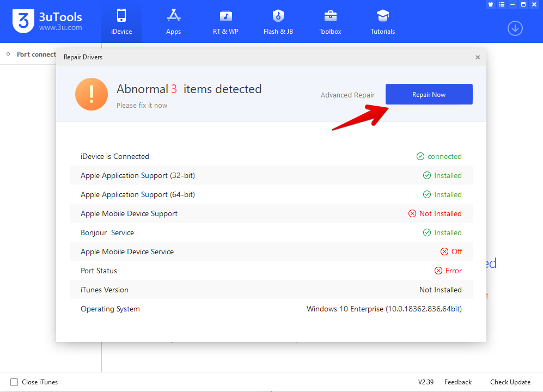Maximize the 3uTools window

(523, 4)
